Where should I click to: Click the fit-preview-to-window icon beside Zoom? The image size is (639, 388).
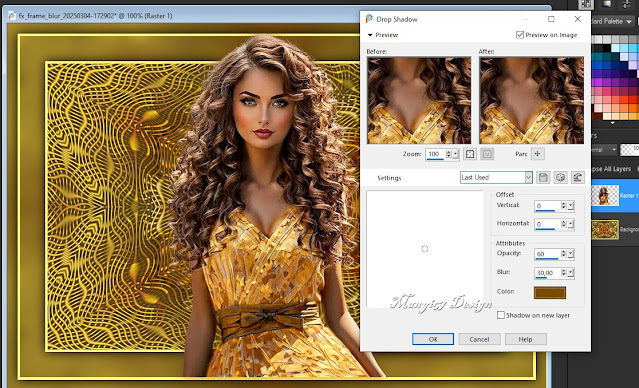(x=470, y=154)
